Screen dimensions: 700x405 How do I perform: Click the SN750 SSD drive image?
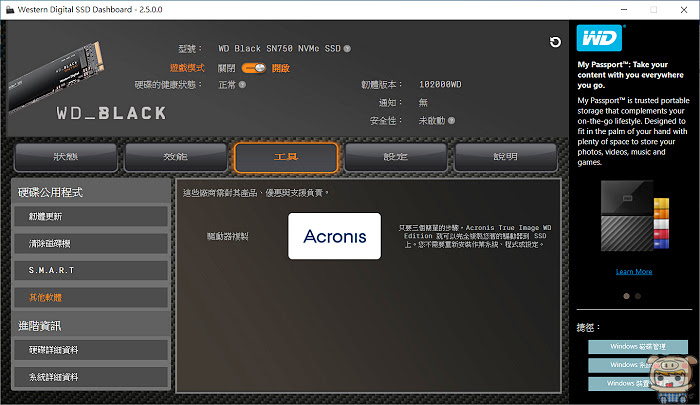tap(56, 75)
